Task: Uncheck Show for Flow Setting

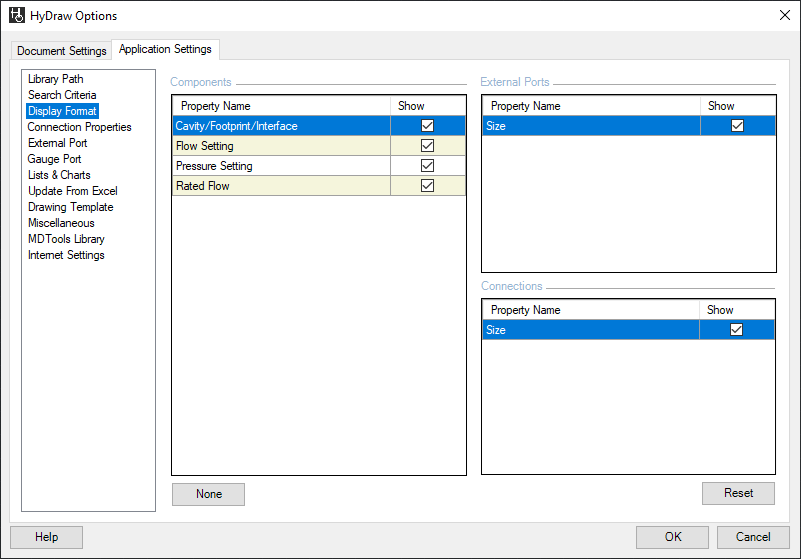Action: pyautogui.click(x=428, y=146)
